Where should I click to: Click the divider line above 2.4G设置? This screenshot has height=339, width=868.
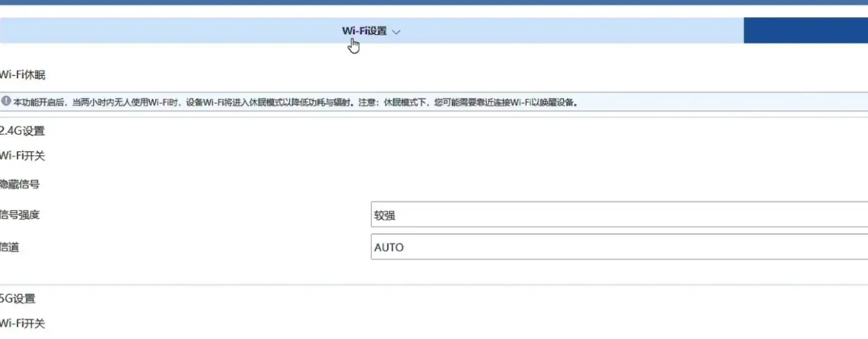(x=434, y=117)
